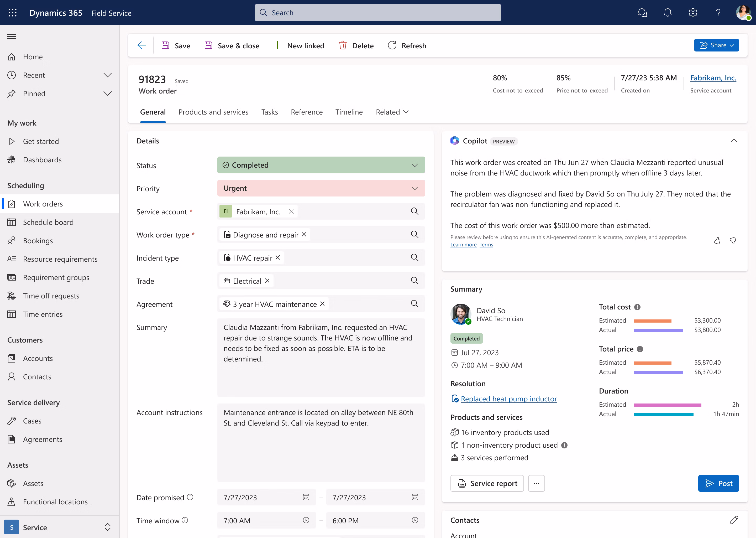This screenshot has width=756, height=538.
Task: Click the thumbs up feedback icon
Action: pos(717,241)
